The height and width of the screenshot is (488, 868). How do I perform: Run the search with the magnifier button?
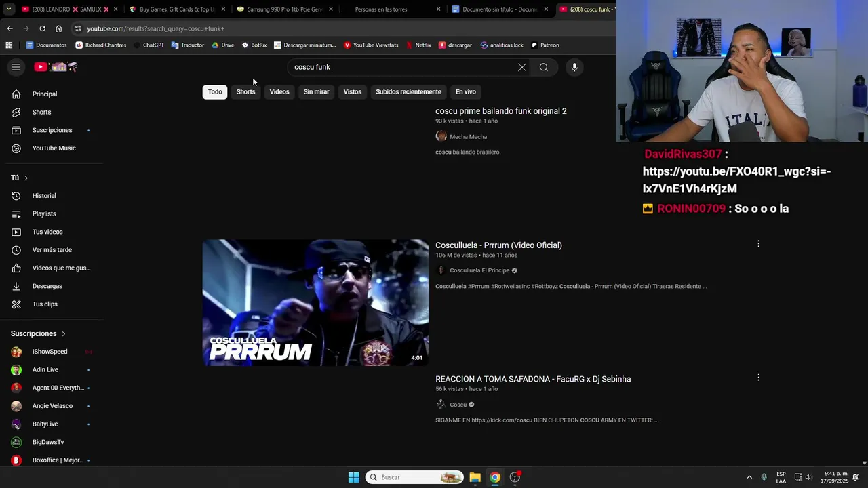[544, 67]
